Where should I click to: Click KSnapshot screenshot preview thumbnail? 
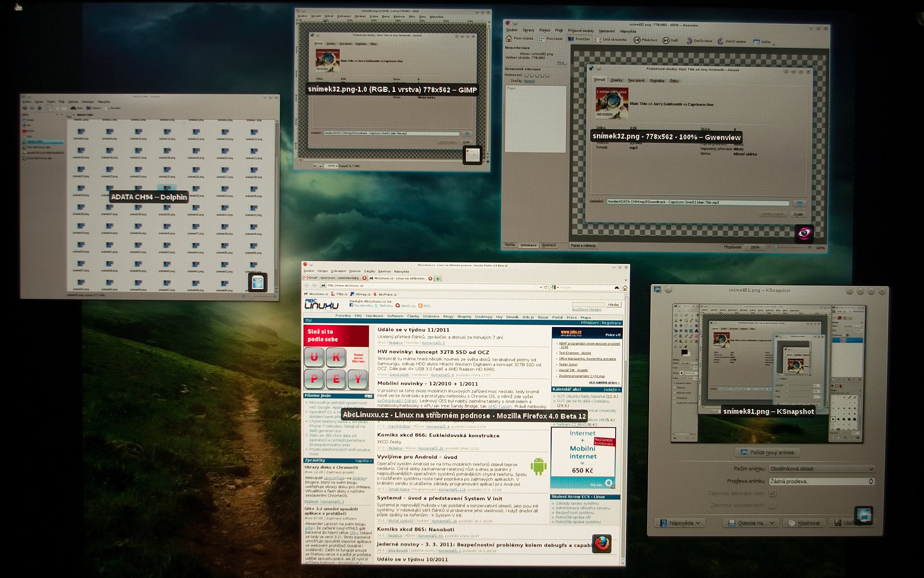768,373
